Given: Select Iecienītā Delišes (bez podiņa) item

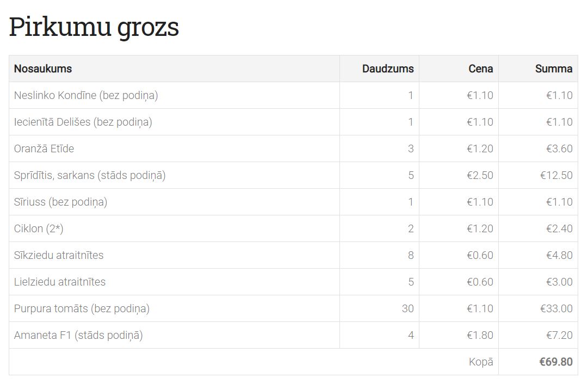Looking at the screenshot, I should point(83,122).
